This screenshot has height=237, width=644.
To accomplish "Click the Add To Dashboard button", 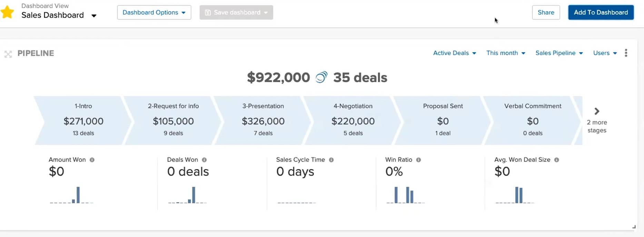I will pos(601,12).
